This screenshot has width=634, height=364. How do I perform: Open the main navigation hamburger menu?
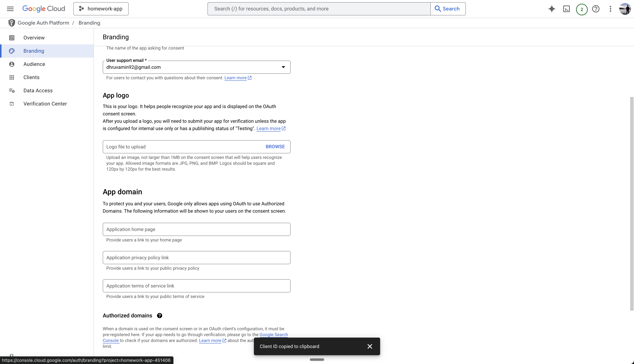click(x=10, y=9)
